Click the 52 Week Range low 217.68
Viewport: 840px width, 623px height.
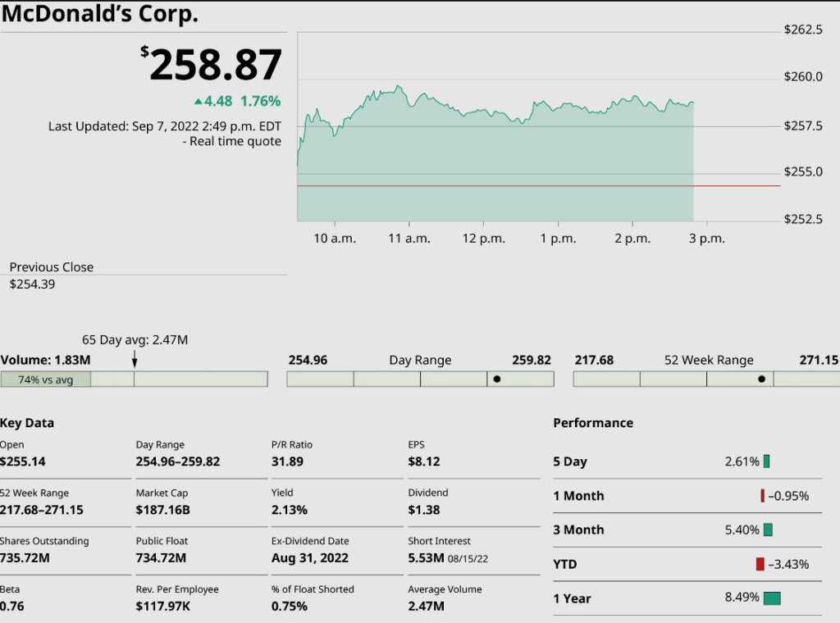pyautogui.click(x=594, y=360)
